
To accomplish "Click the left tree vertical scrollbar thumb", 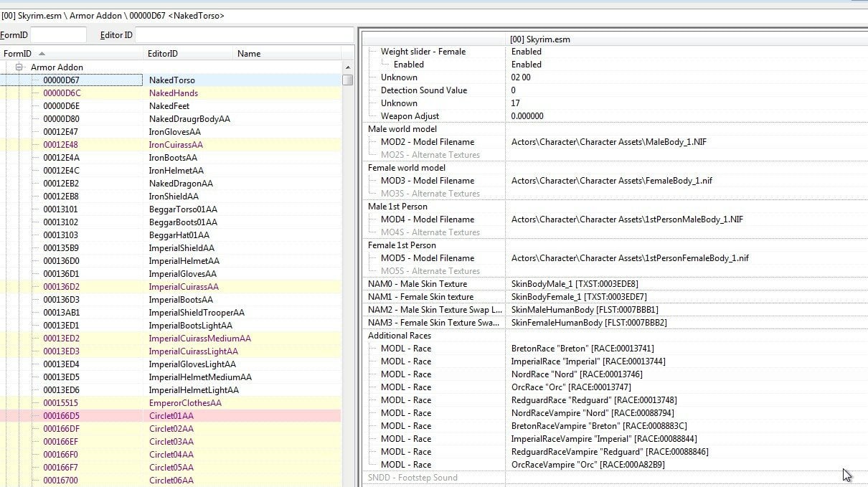I will (347, 80).
